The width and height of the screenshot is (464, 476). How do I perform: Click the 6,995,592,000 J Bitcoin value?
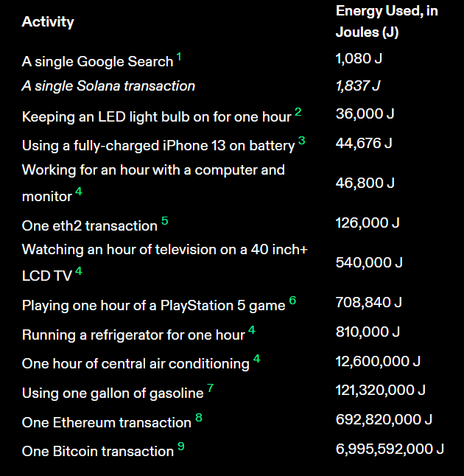(390, 449)
